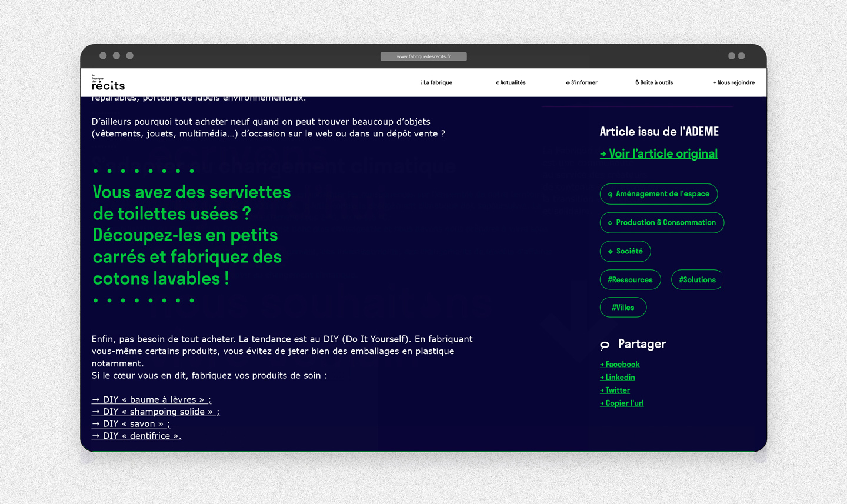
Task: Click the Article issu de l'ADEME heading
Action: tap(659, 132)
